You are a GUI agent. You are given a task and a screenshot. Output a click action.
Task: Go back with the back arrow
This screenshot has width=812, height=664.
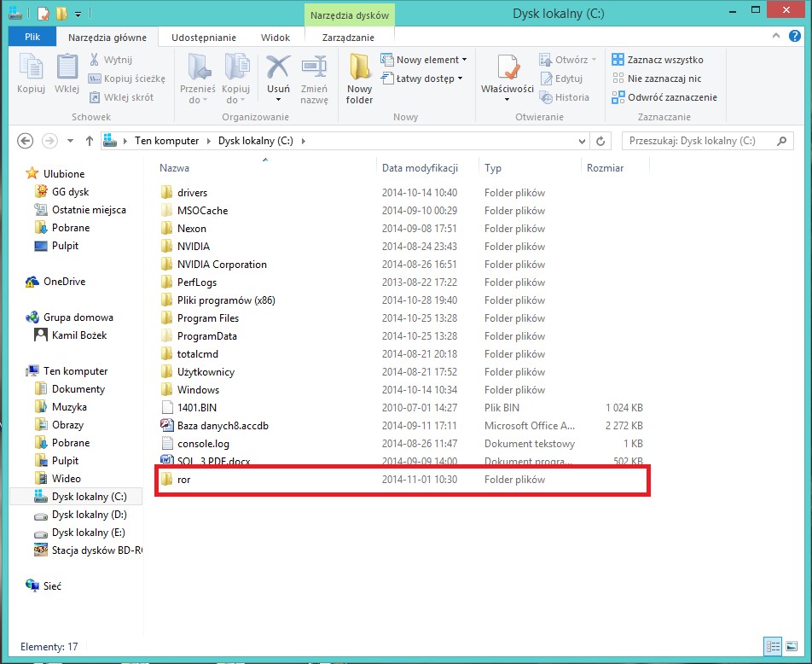pyautogui.click(x=25, y=141)
